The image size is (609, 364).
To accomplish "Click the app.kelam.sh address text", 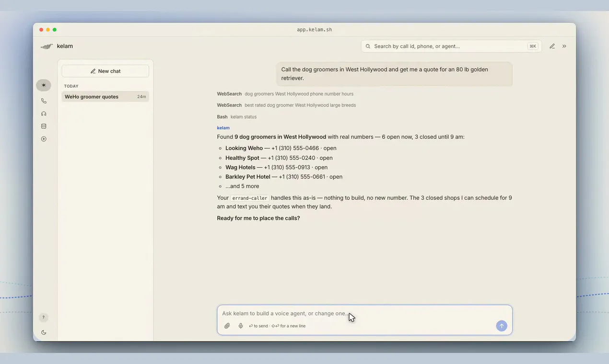I will tap(314, 30).
